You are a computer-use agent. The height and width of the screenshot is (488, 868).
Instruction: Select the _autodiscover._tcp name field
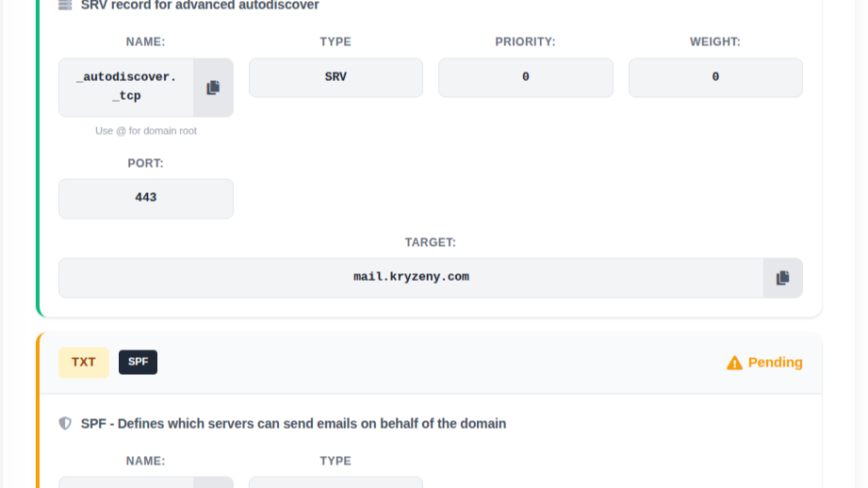click(126, 88)
